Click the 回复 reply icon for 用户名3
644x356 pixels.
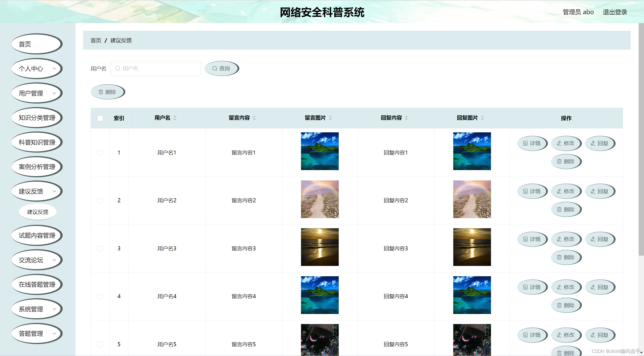pos(593,239)
